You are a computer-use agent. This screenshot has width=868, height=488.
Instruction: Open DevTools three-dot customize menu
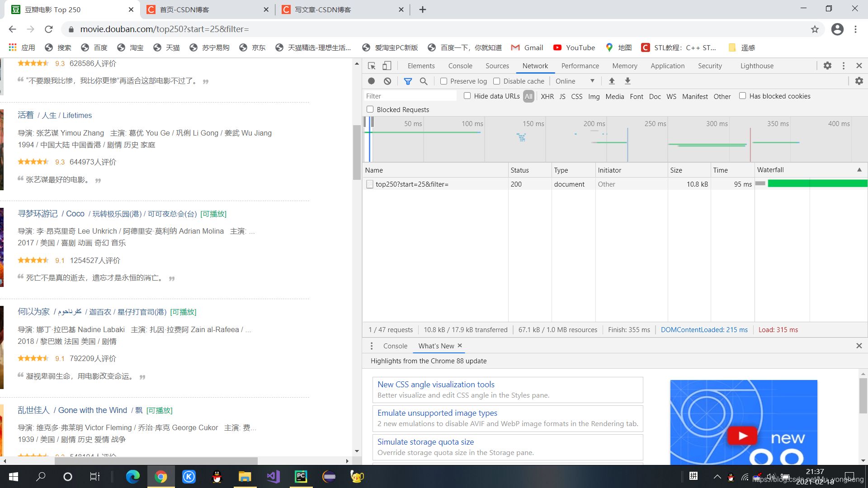844,66
